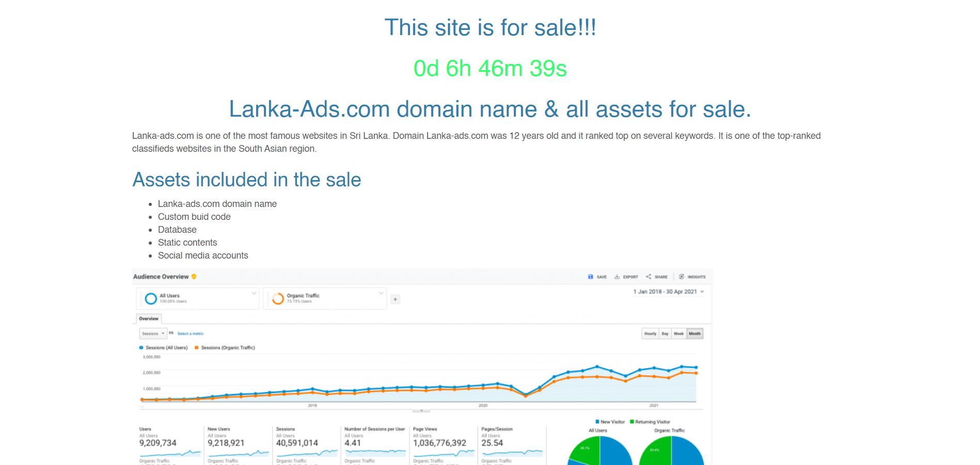Click the EXPORT download icon
The height and width of the screenshot is (465, 980).
pyautogui.click(x=617, y=277)
